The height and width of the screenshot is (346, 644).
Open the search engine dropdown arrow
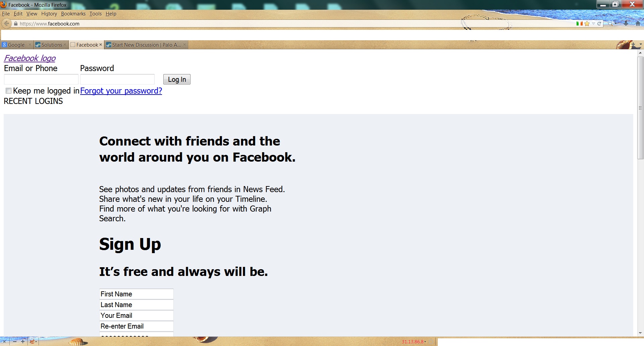(615, 23)
